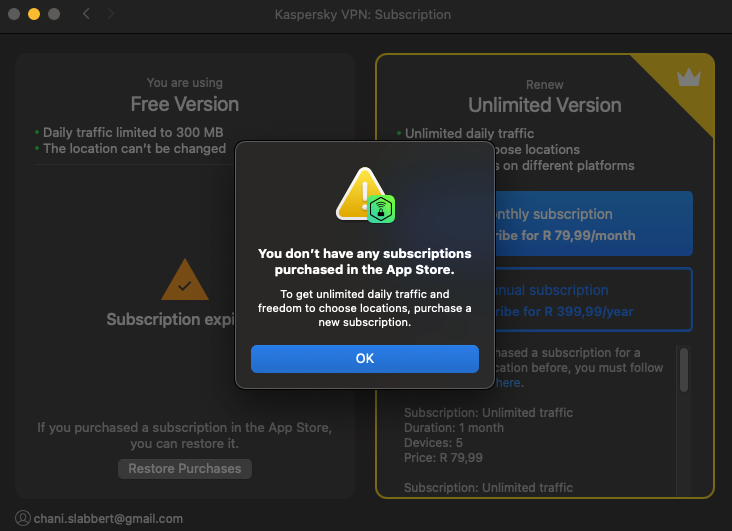Click the forward navigation arrow in title bar
Image resolution: width=732 pixels, height=531 pixels.
[111, 14]
